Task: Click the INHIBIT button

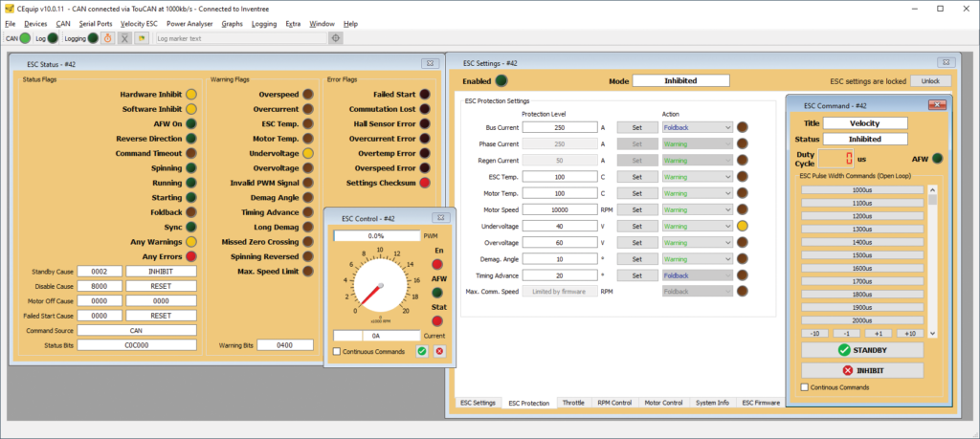Action: click(862, 370)
